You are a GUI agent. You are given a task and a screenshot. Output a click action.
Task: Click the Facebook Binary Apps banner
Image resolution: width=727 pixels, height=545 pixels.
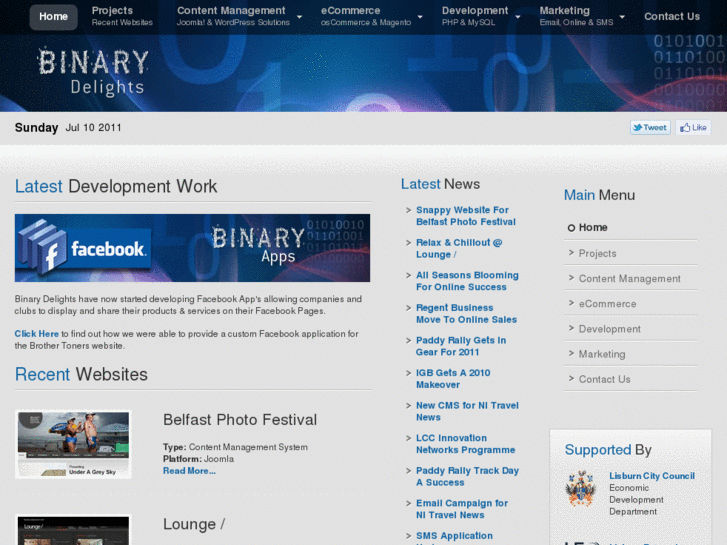192,248
